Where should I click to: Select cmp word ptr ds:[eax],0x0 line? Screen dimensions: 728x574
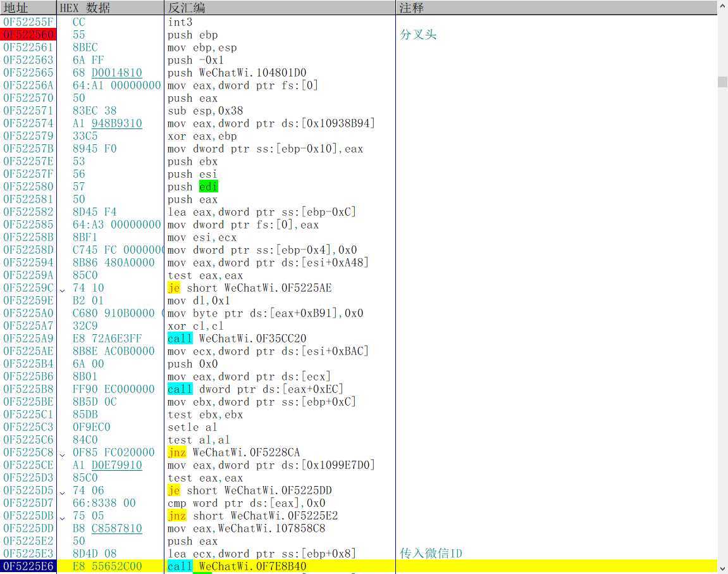pyautogui.click(x=247, y=503)
